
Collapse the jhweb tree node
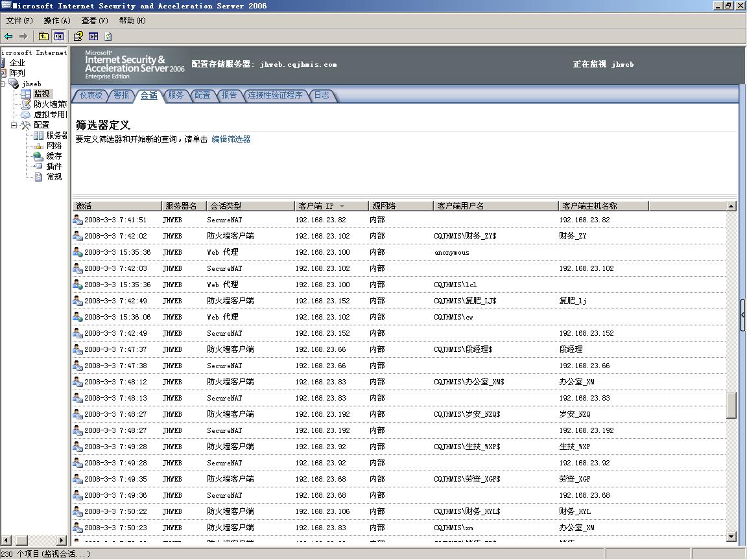click(3, 84)
